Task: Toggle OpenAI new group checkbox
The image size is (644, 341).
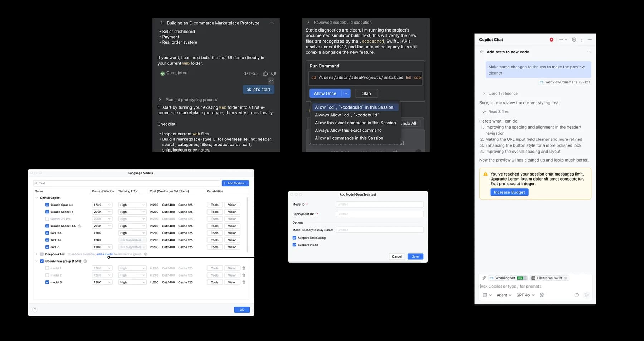Action: coord(42,261)
